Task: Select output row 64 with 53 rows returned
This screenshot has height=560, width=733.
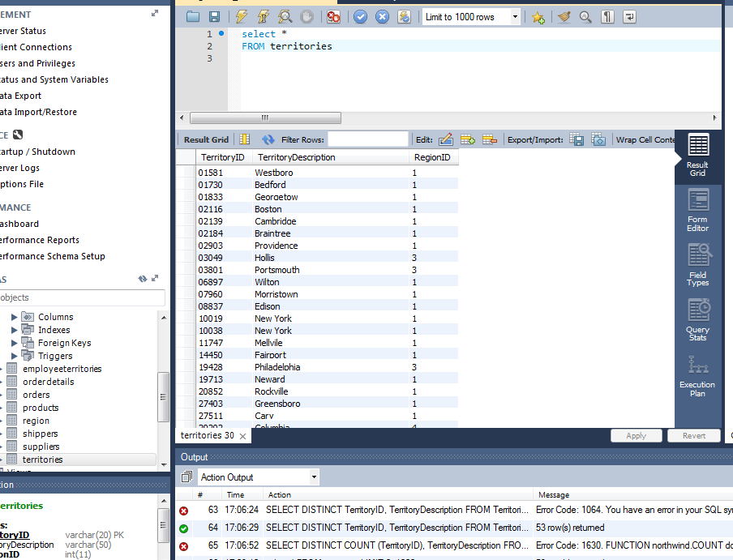Action: (x=453, y=528)
